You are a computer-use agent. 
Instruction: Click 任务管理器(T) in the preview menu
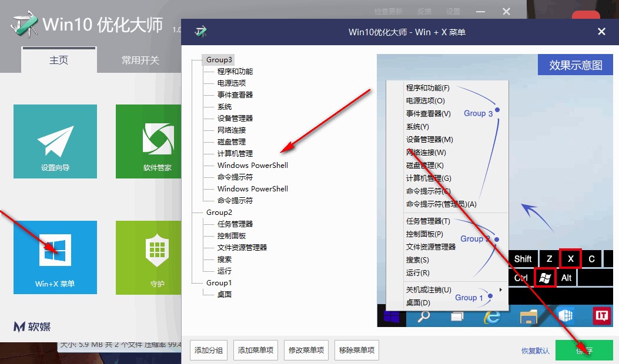(428, 221)
